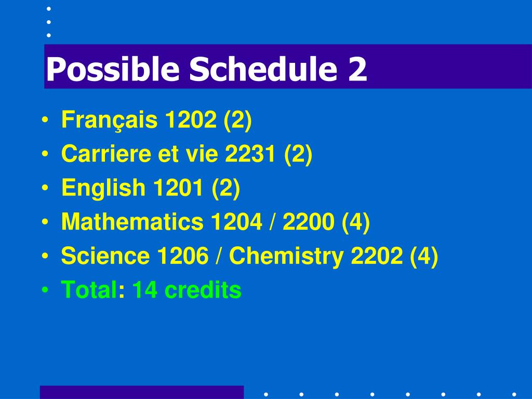Image resolution: width=532 pixels, height=399 pixels.
Task: Select the Français 1202 (2) bullet line
Action: 156,120
